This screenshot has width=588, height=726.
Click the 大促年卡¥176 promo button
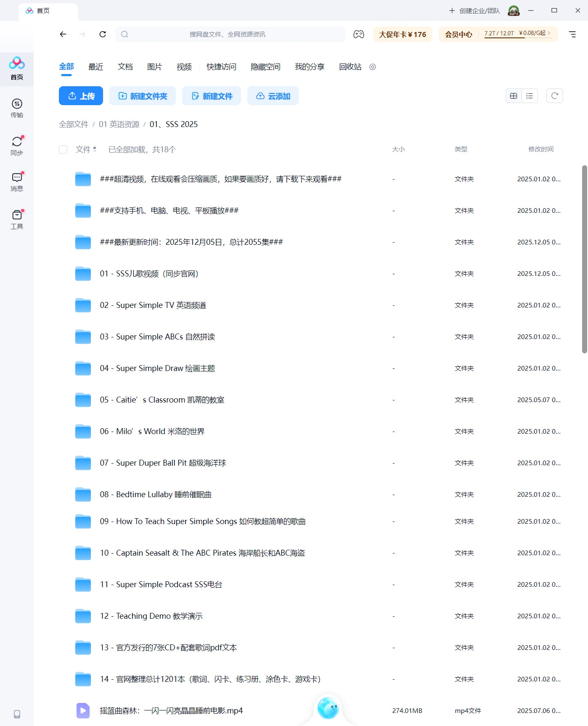click(x=403, y=34)
